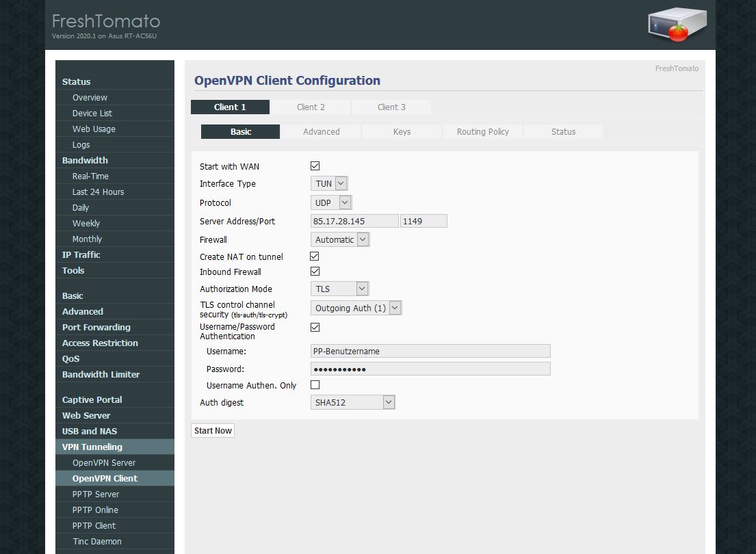Image resolution: width=756 pixels, height=554 pixels.
Task: Click the server Port field 1149
Action: 423,221
